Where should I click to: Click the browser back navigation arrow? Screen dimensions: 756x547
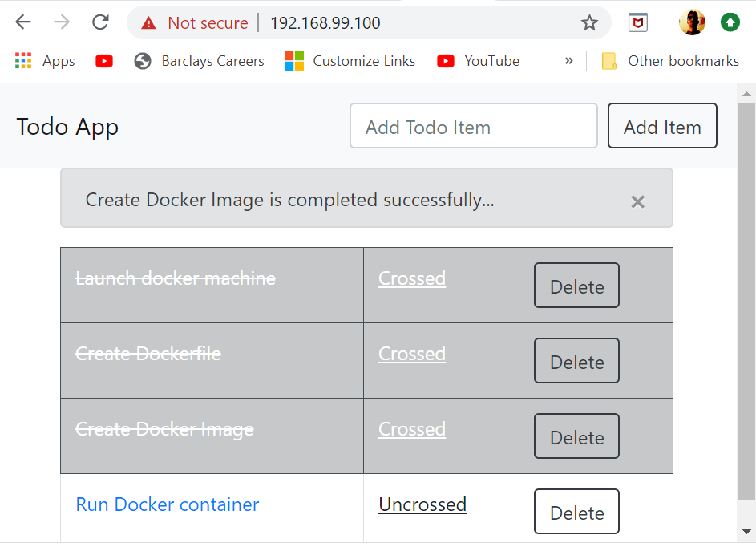(x=23, y=22)
